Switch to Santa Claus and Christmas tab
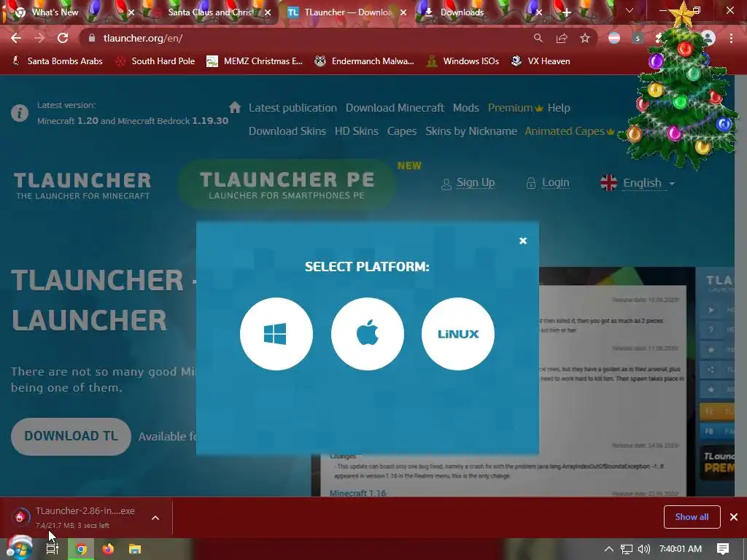 pos(211,12)
